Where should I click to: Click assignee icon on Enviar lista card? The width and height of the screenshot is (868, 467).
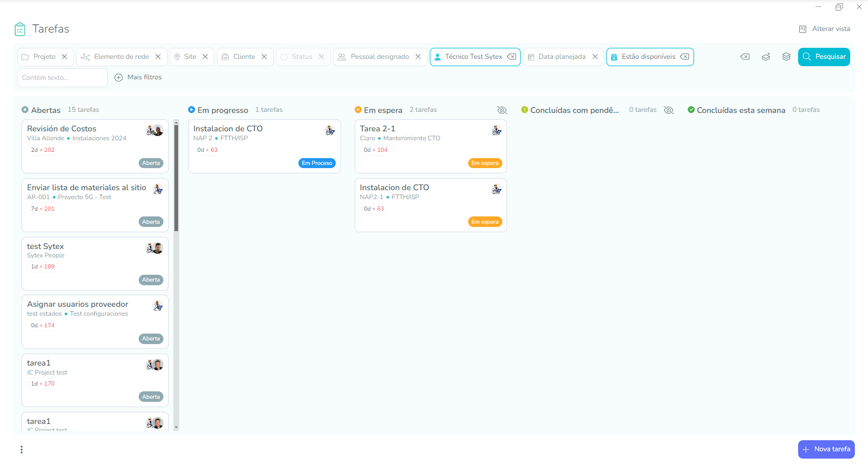pos(158,189)
